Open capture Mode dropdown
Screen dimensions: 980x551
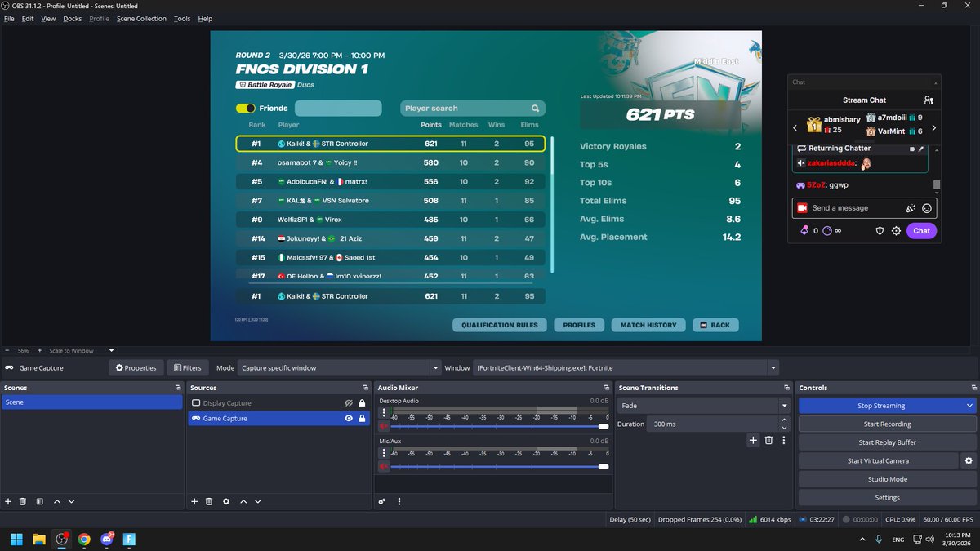[339, 368]
